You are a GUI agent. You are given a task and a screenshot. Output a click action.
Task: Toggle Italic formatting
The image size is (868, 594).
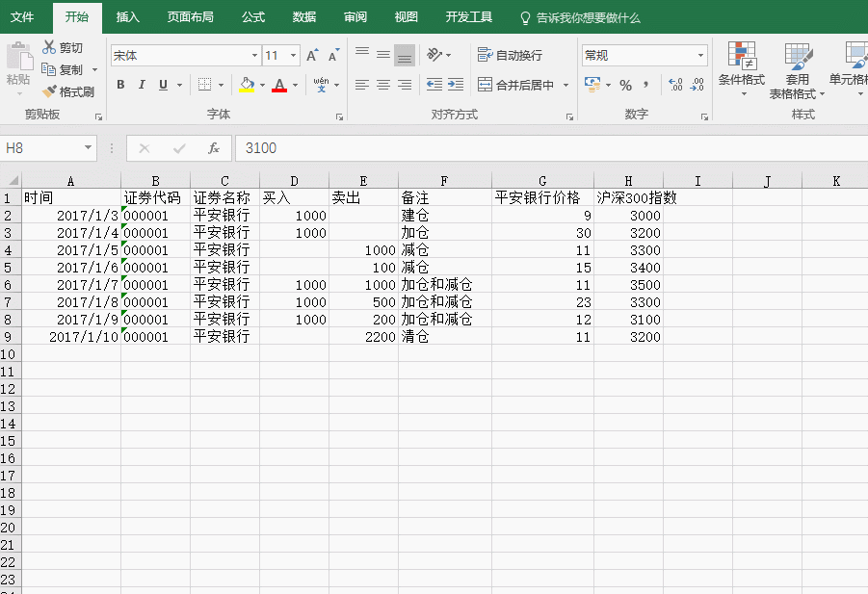tap(142, 85)
